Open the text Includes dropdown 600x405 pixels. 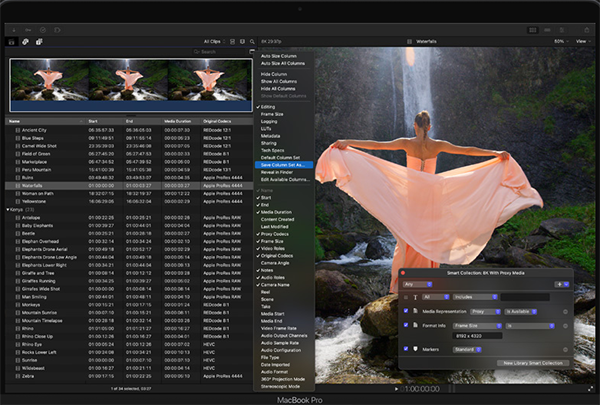(x=475, y=297)
